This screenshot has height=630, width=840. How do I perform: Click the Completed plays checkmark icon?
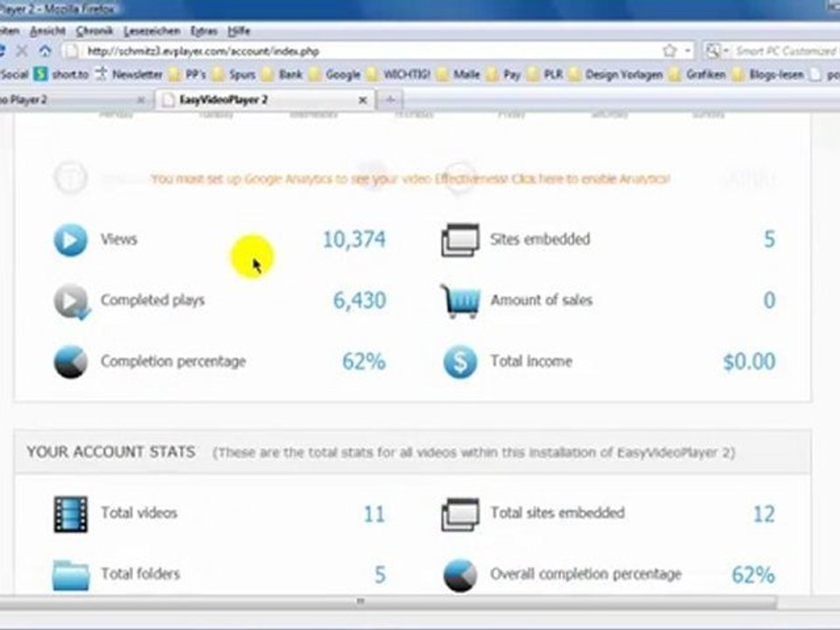pyautogui.click(x=71, y=302)
